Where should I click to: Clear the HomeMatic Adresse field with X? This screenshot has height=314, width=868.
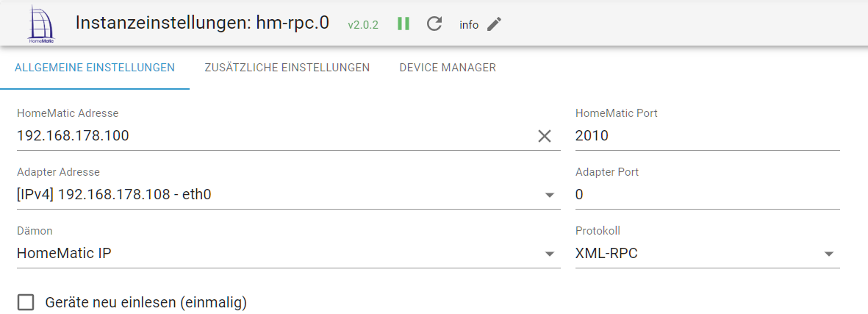coord(544,136)
